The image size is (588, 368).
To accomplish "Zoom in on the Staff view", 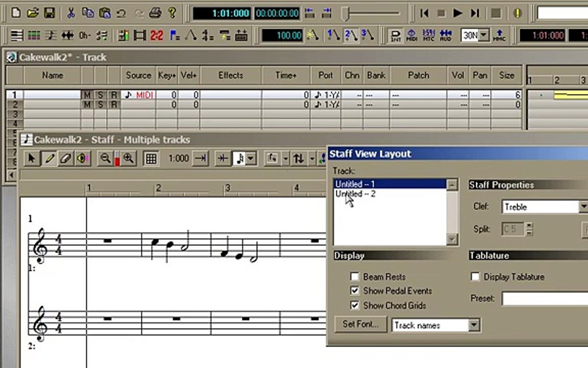I will [129, 158].
